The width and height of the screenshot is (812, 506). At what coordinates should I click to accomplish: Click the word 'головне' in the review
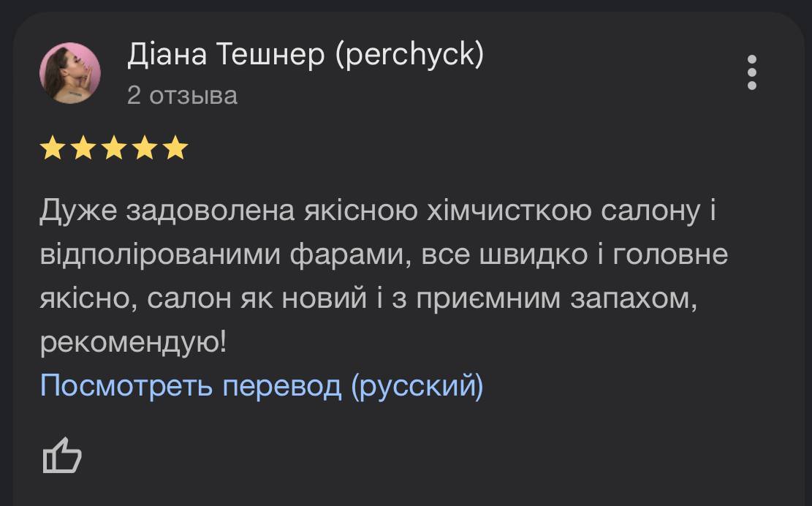670,254
